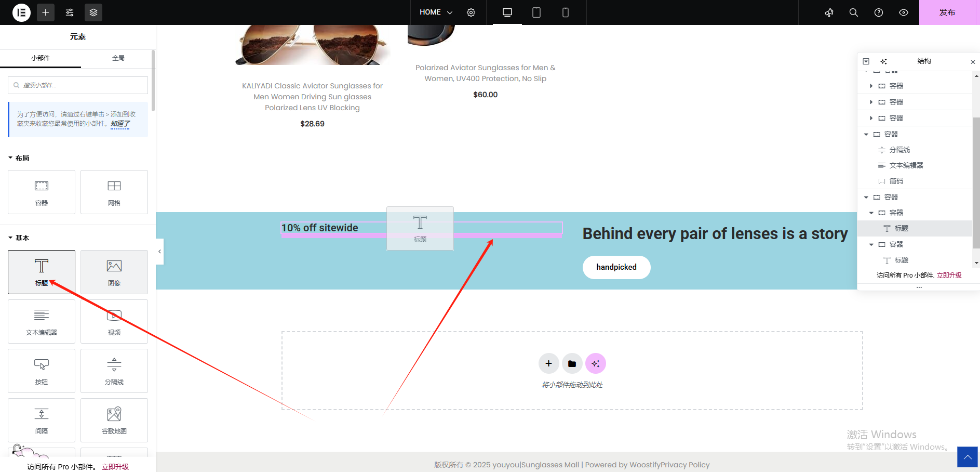980x472 pixels.
Task: Collapse the 布局 section
Action: 19,158
